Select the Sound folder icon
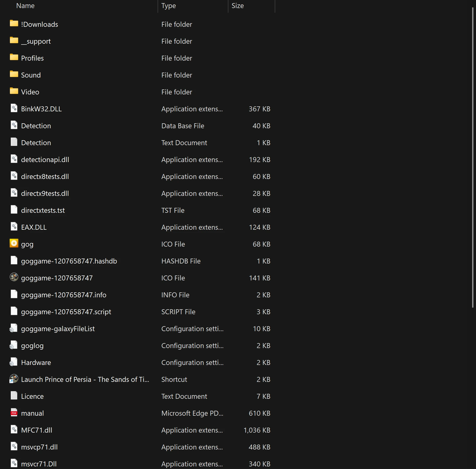 point(14,74)
